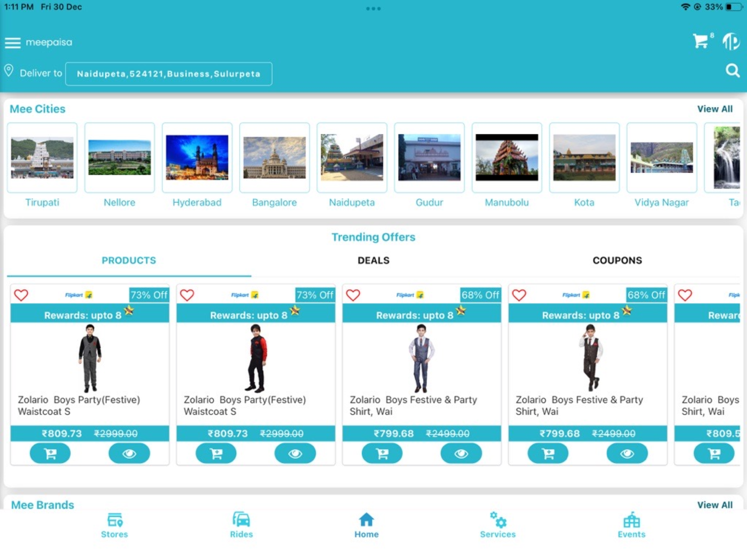Choose the Bangalore city card
The image size is (747, 560).
(x=275, y=158)
